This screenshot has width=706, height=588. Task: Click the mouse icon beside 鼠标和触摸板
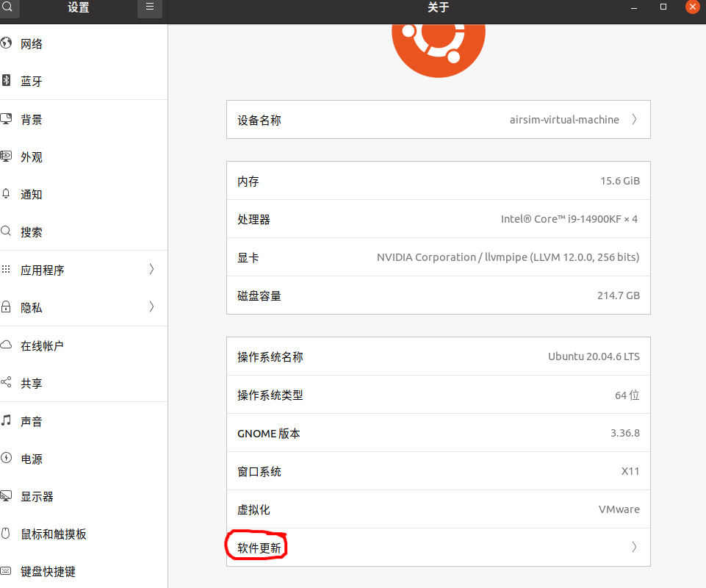[x=6, y=534]
